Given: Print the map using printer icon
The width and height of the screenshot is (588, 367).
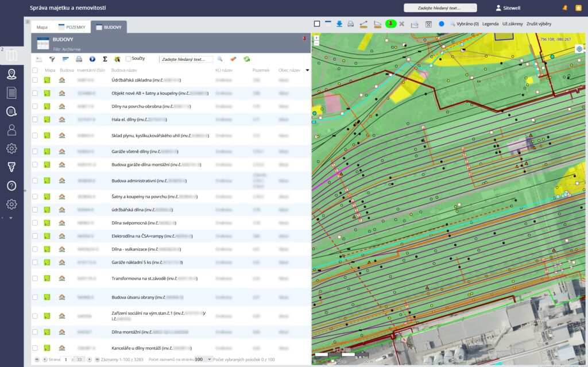Looking at the screenshot, I should click(x=351, y=24).
